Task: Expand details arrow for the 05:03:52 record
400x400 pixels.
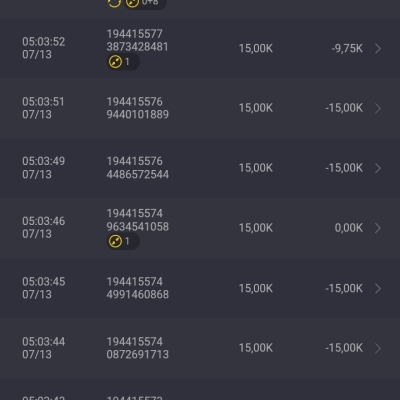Action: 378,49
